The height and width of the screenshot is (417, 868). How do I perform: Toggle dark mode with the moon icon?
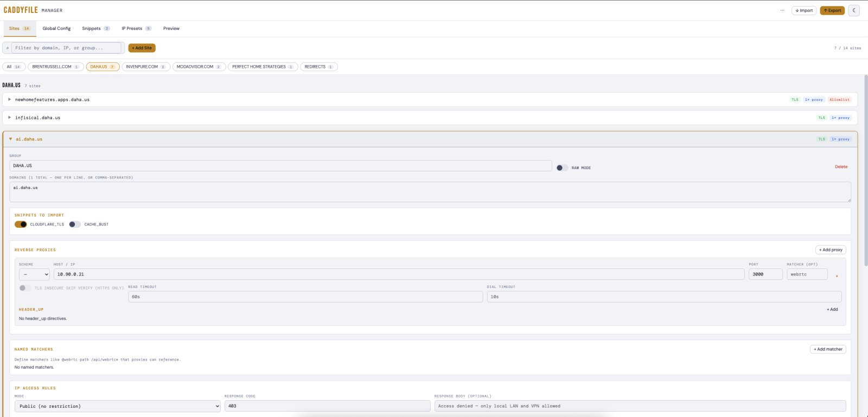(854, 10)
